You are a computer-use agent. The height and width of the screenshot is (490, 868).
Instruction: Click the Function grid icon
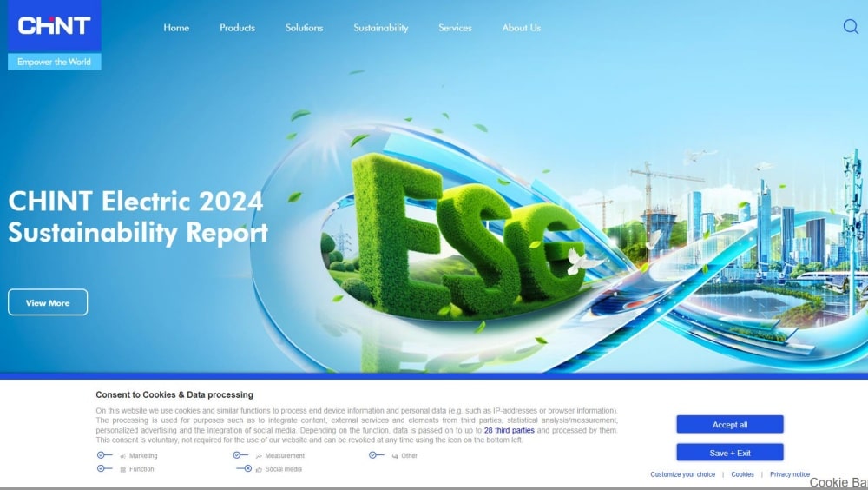(123, 469)
